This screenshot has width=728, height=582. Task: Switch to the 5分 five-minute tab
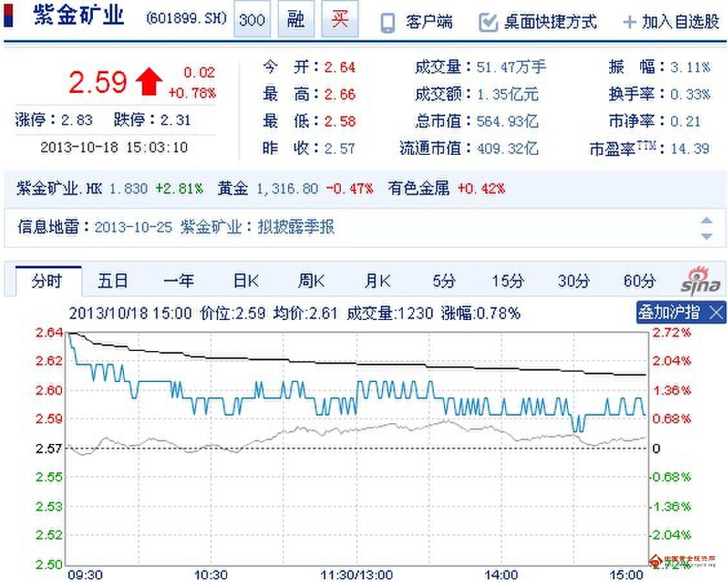pos(444,281)
